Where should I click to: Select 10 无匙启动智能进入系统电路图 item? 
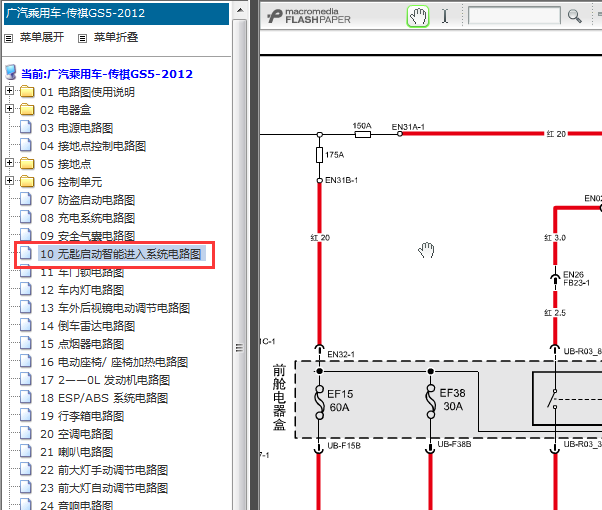point(121,254)
